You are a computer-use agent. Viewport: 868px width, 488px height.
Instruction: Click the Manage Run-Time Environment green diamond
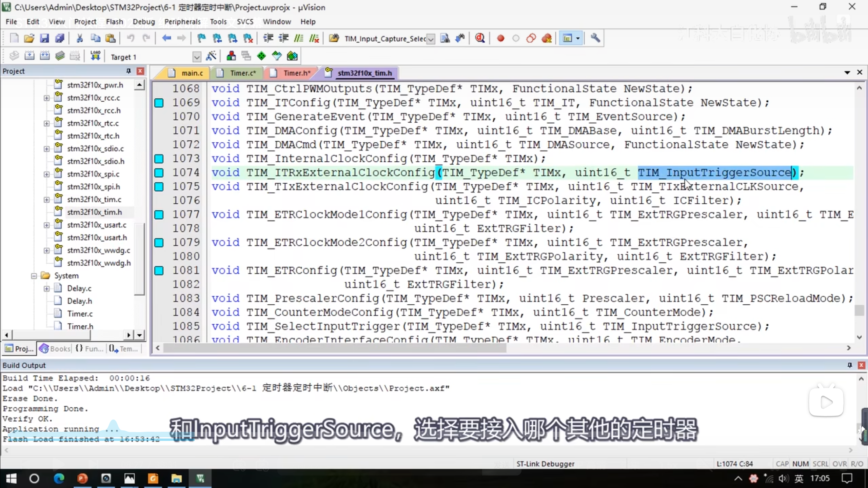click(261, 56)
